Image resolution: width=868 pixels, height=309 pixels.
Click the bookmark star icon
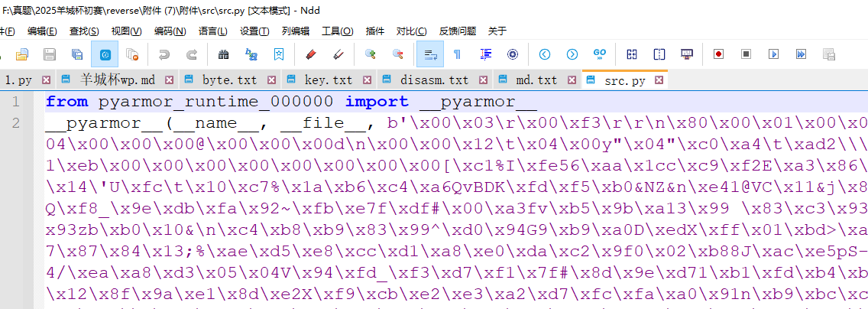point(280,54)
